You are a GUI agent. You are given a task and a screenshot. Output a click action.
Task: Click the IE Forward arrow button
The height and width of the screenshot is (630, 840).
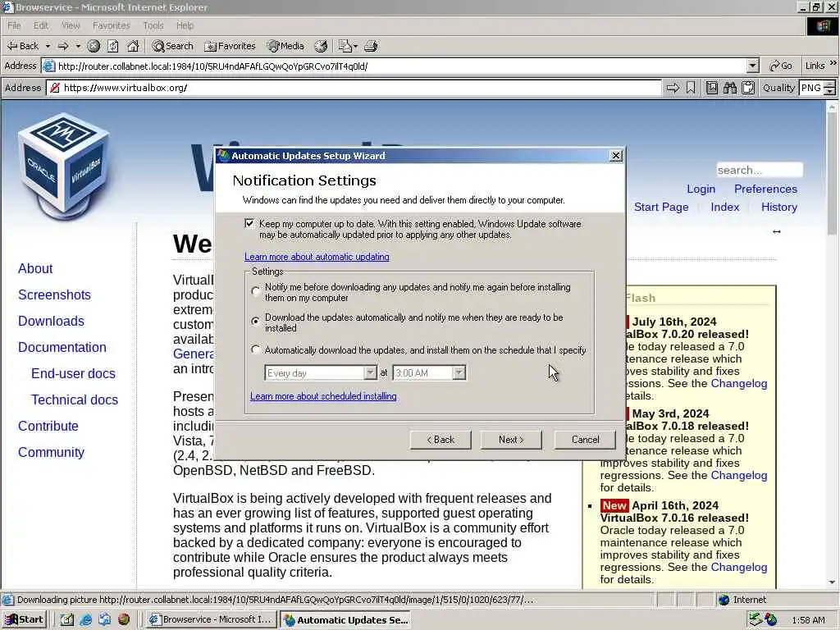tap(63, 46)
